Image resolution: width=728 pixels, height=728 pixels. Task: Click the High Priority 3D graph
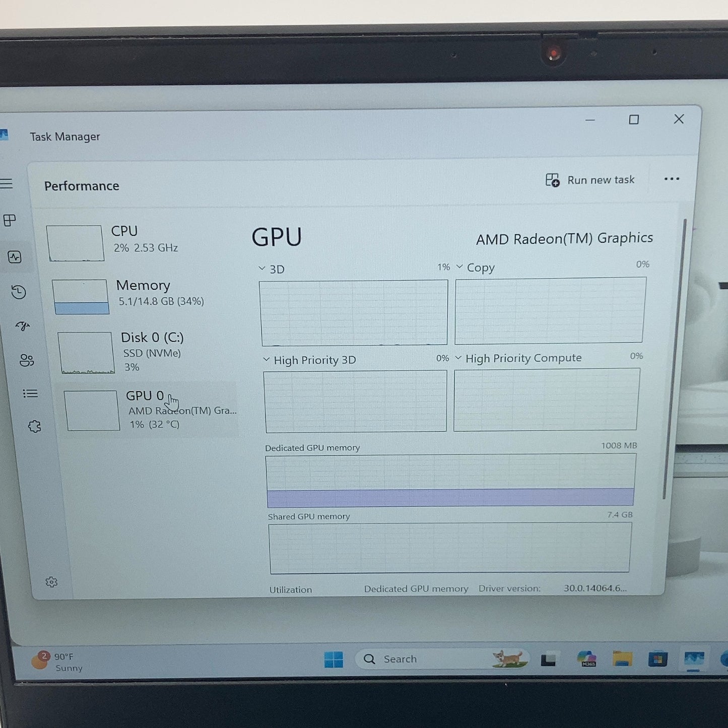point(355,401)
